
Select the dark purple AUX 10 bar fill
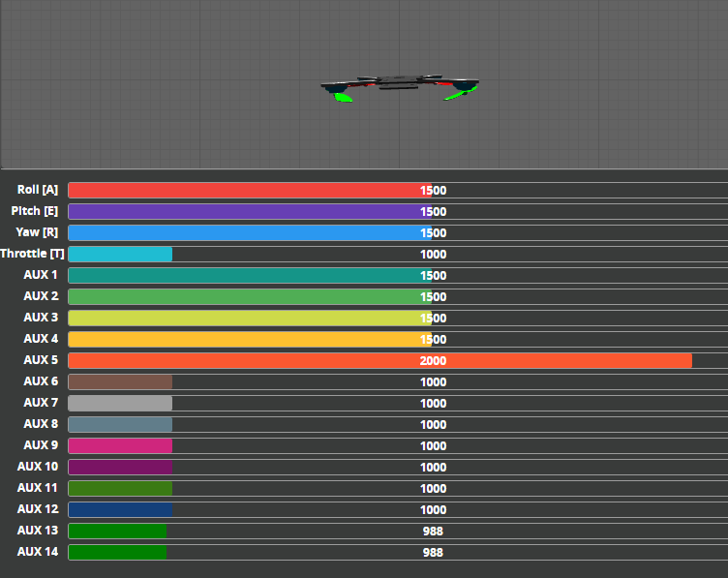pos(120,468)
